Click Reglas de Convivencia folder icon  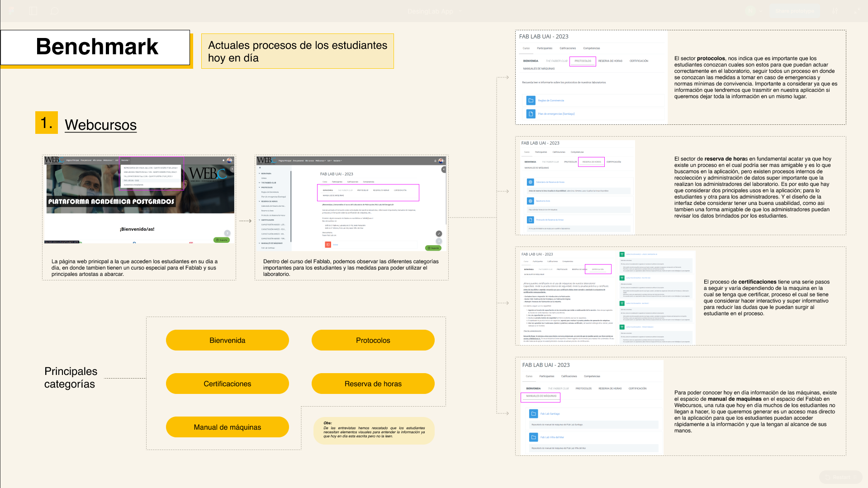[531, 100]
